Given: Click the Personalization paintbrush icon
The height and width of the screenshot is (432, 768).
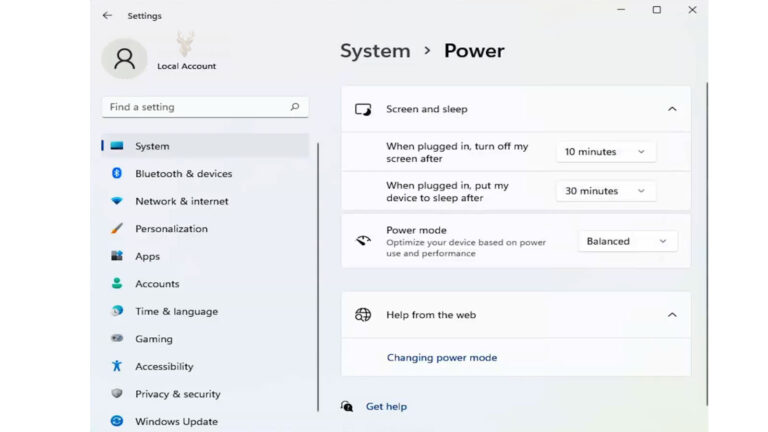Looking at the screenshot, I should click(x=117, y=228).
